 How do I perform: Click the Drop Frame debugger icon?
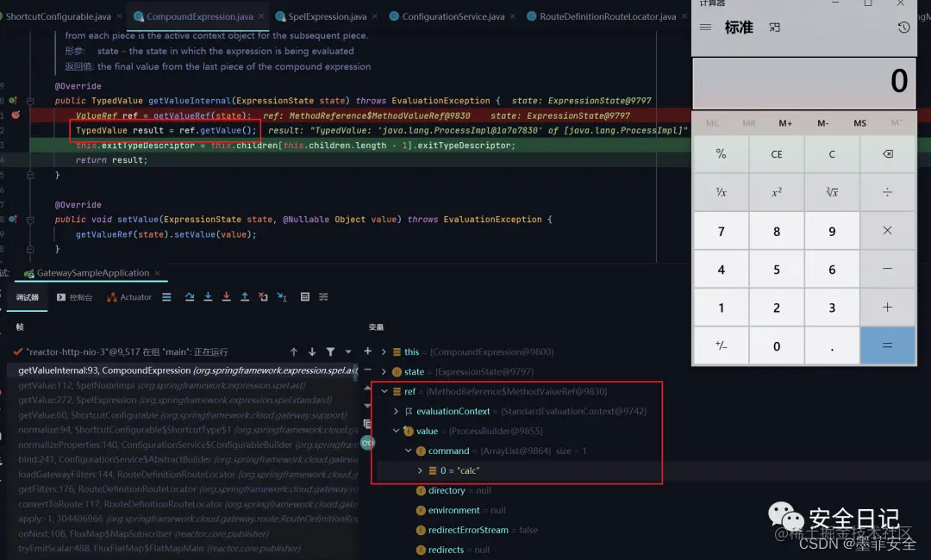click(x=263, y=296)
